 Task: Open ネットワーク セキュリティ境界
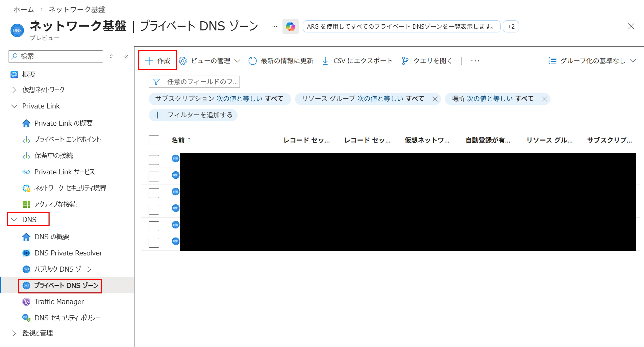pos(70,188)
